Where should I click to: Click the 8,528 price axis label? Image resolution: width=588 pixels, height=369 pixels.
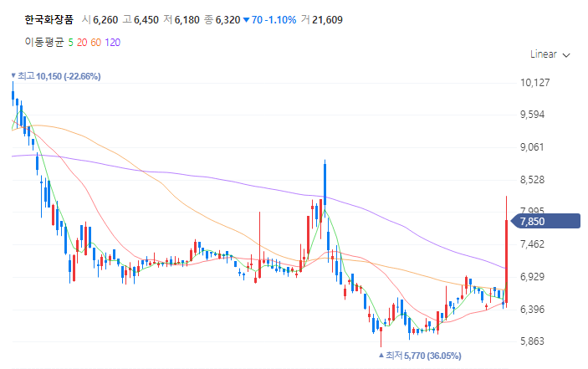(532, 180)
